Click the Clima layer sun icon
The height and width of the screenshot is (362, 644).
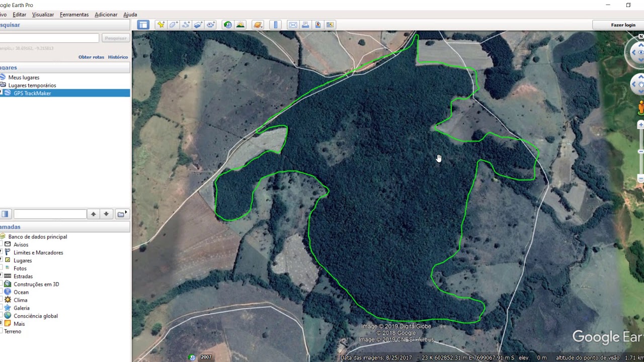pyautogui.click(x=8, y=300)
